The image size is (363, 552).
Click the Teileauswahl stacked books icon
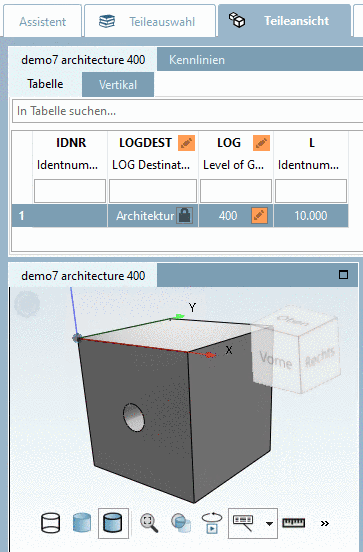tap(107, 21)
